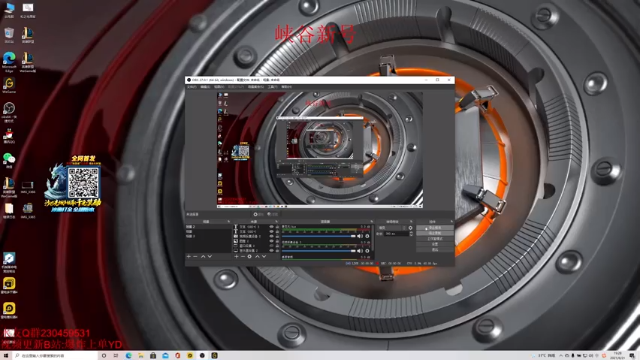Click add/remove transition stepper arrows

pyautogui.click(x=404, y=228)
